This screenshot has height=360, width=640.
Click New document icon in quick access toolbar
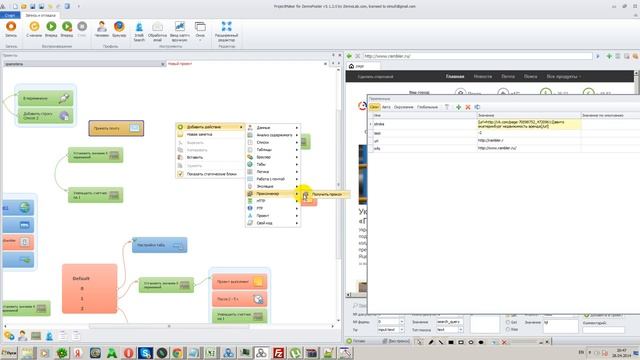click(15, 6)
